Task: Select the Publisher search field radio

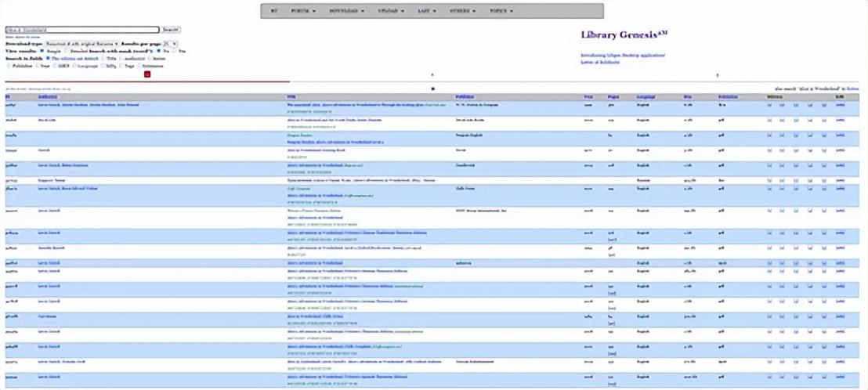Action: pyautogui.click(x=9, y=66)
